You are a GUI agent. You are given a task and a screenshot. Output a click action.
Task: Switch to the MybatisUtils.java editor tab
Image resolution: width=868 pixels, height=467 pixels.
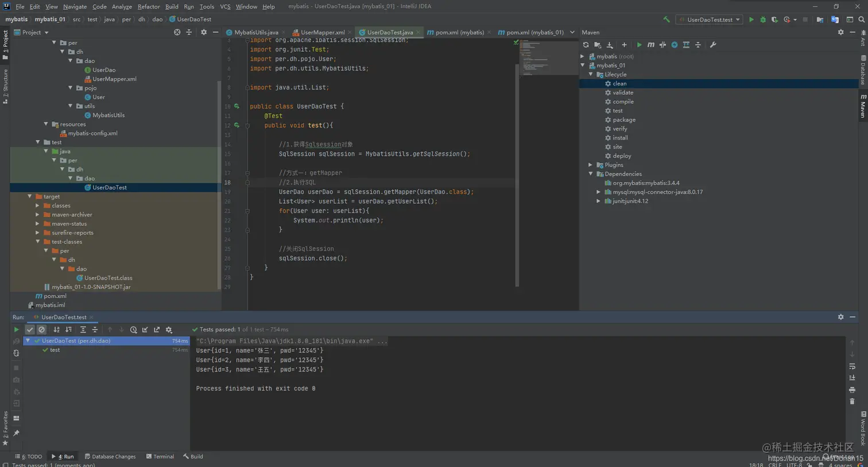point(256,32)
